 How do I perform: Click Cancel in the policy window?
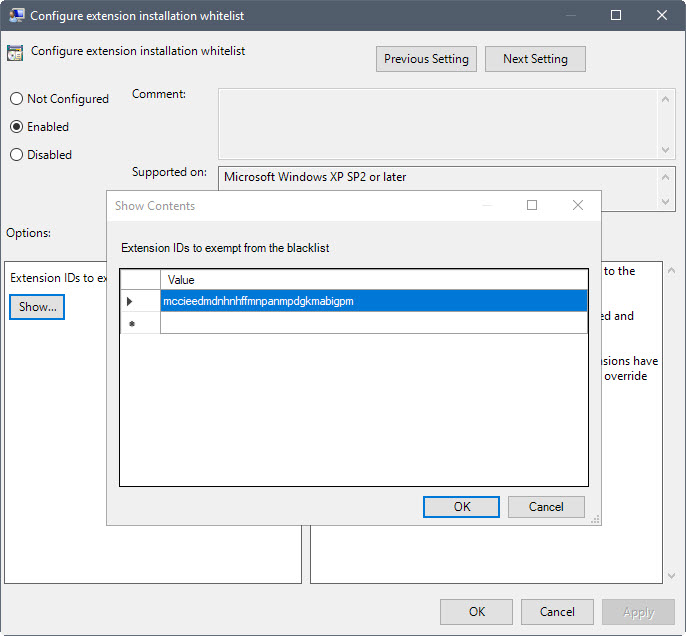[x=557, y=612]
